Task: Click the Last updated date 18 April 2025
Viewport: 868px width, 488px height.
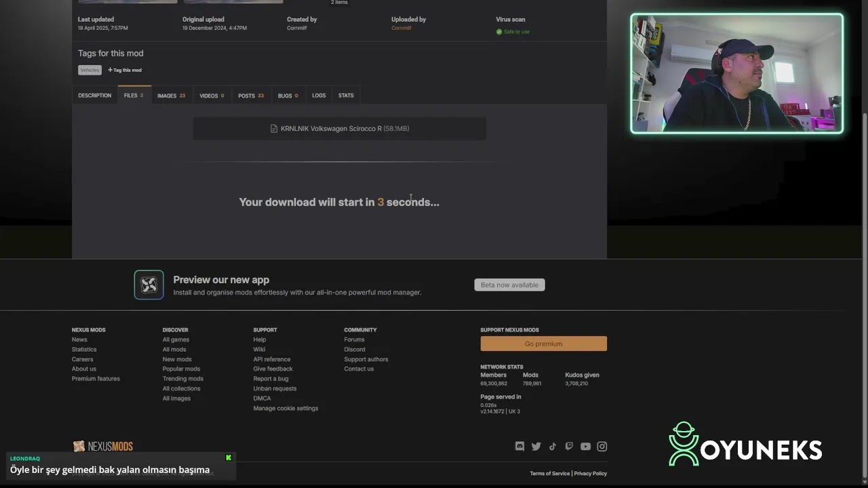Action: pyautogui.click(x=103, y=28)
